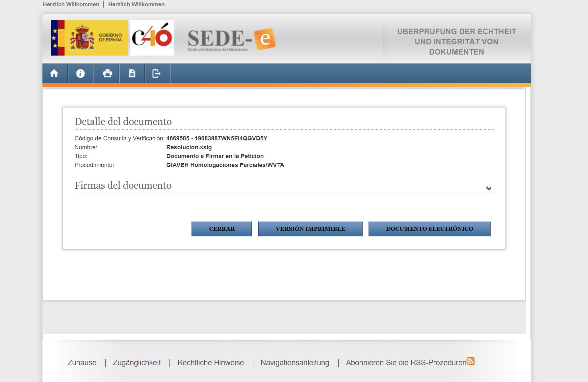Open the information icon in toolbar
The width and height of the screenshot is (588, 382).
click(80, 73)
